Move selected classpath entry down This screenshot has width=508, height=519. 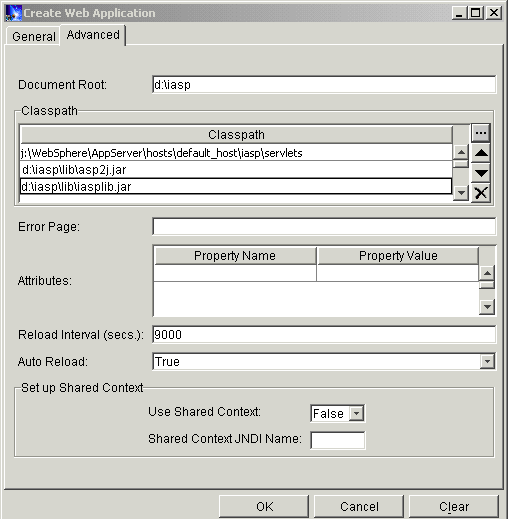coord(480,173)
